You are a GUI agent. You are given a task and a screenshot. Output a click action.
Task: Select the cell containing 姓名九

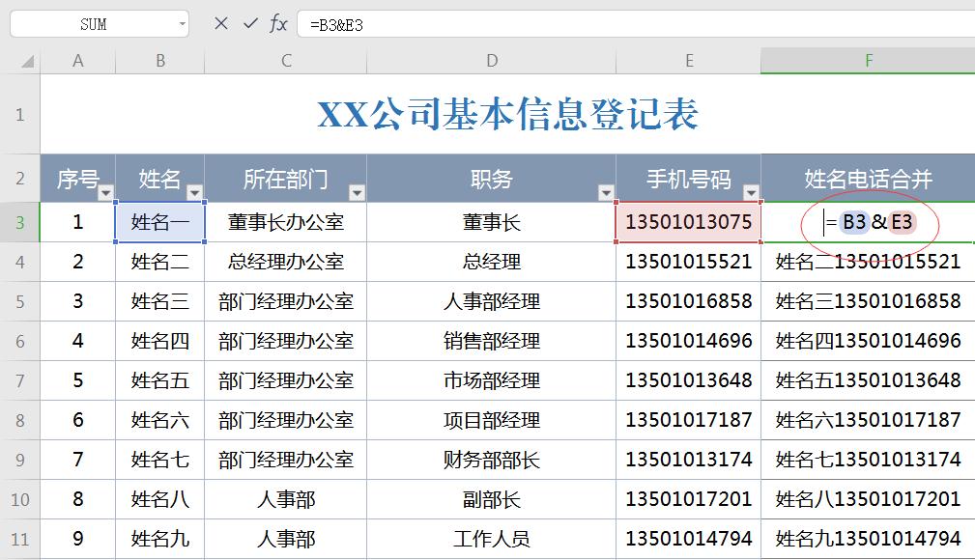click(x=159, y=539)
